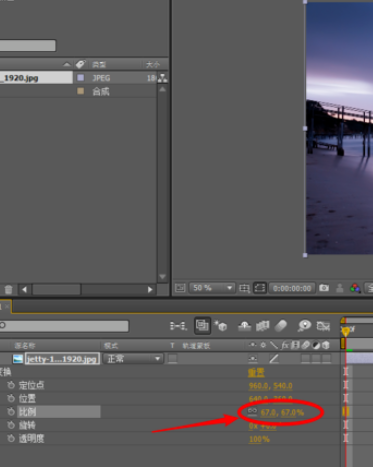The width and height of the screenshot is (373, 467).
Task: Select the _1920.jpg project item
Action: (36, 78)
